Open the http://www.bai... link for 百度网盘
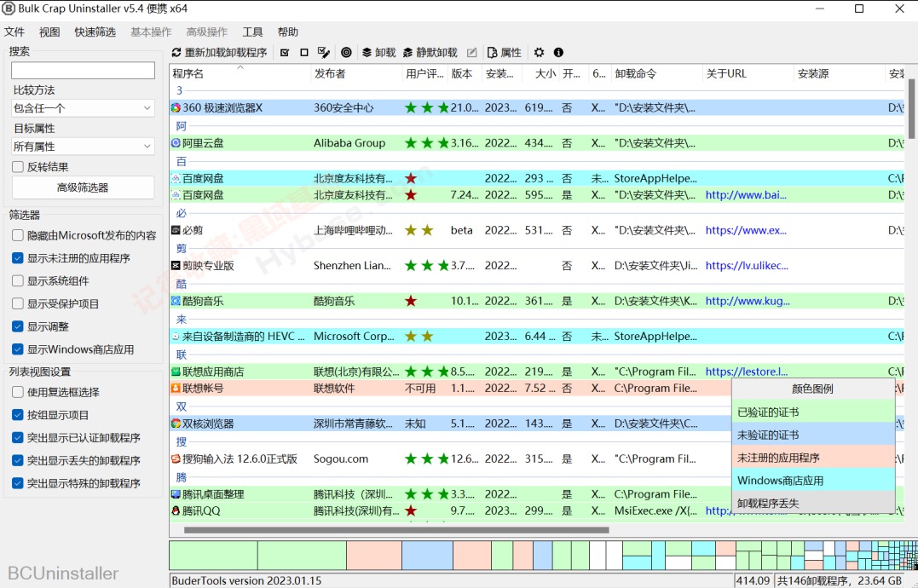 pyautogui.click(x=746, y=195)
